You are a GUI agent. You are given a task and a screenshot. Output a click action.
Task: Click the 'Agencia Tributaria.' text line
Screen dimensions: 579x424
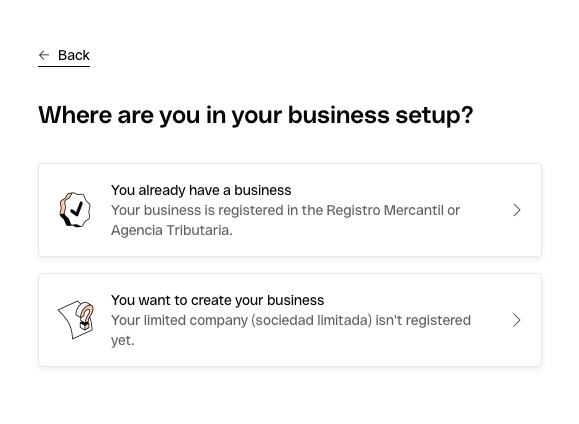pyautogui.click(x=172, y=230)
